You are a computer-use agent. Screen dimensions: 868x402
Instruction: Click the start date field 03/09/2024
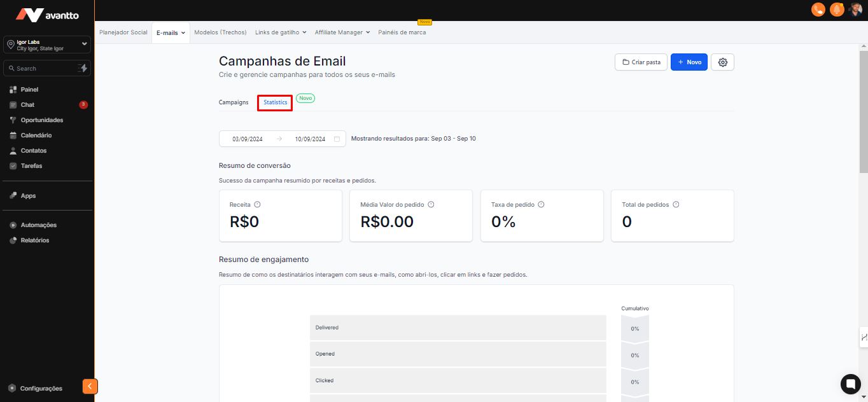(248, 139)
